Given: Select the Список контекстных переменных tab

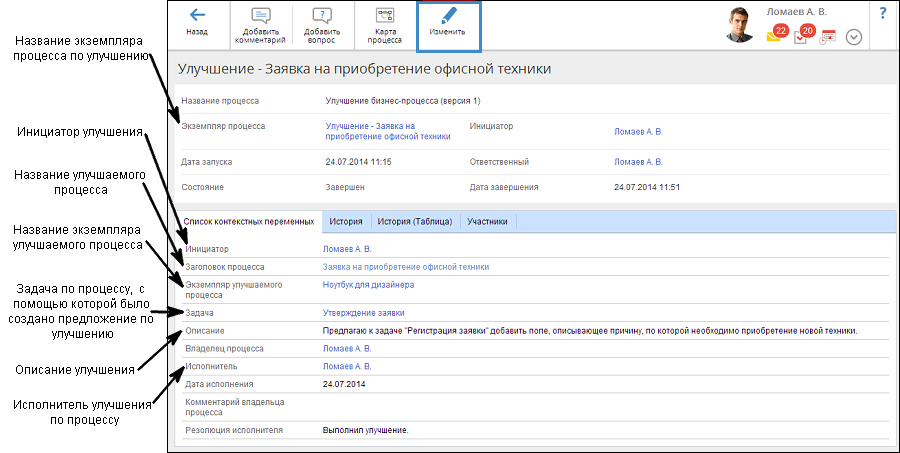Looking at the screenshot, I should coord(249,221).
